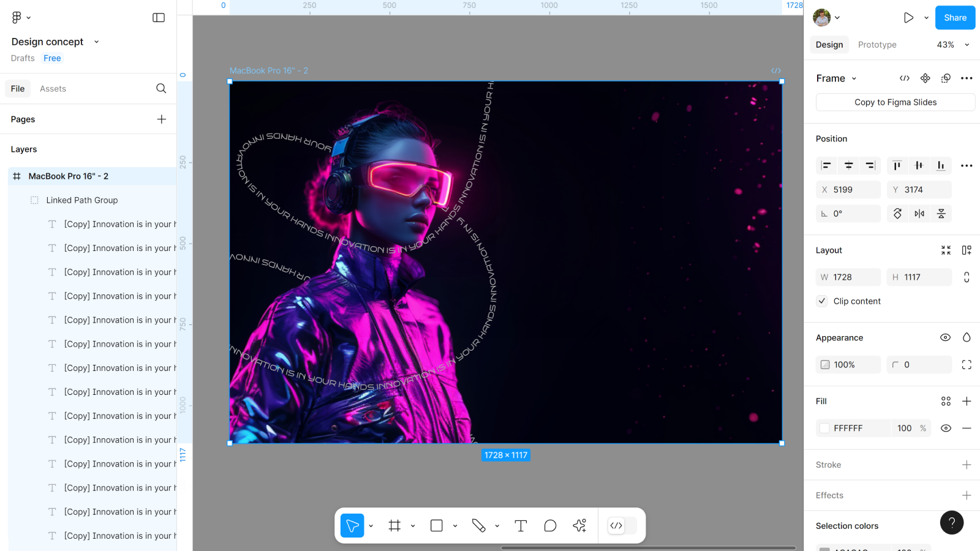
Task: Switch to the Prototype tab
Action: [x=877, y=45]
